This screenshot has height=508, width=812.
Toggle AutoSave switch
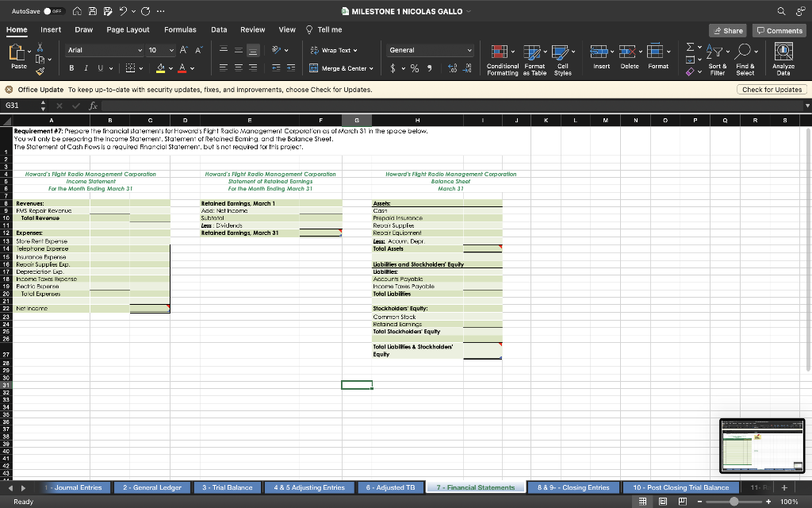53,11
